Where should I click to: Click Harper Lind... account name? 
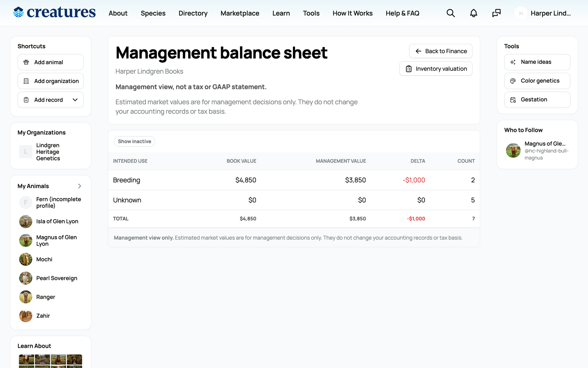coord(551,13)
